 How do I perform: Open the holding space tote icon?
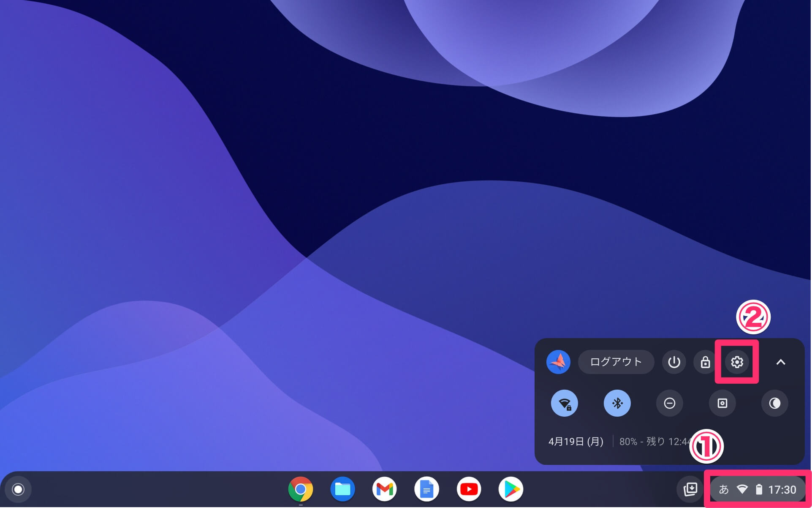pyautogui.click(x=690, y=489)
